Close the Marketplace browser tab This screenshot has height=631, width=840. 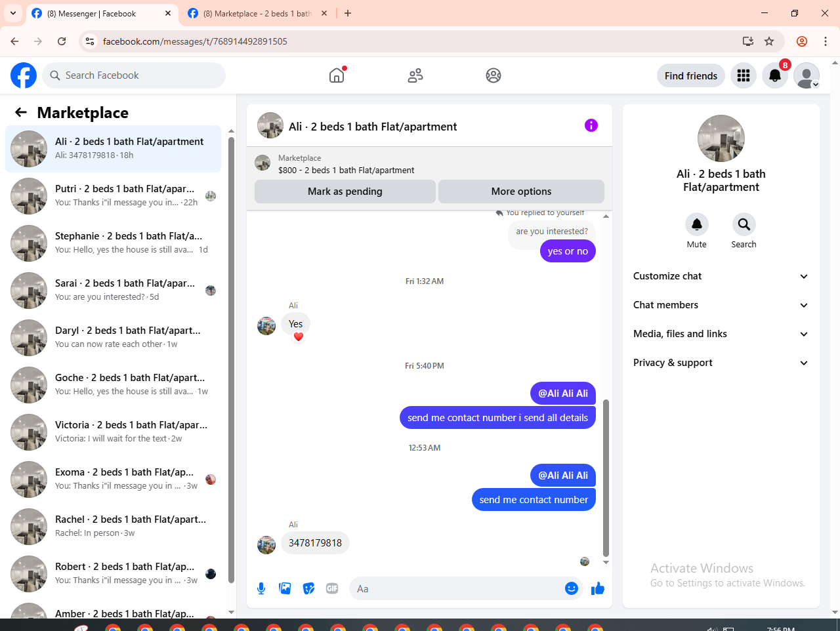coord(324,13)
